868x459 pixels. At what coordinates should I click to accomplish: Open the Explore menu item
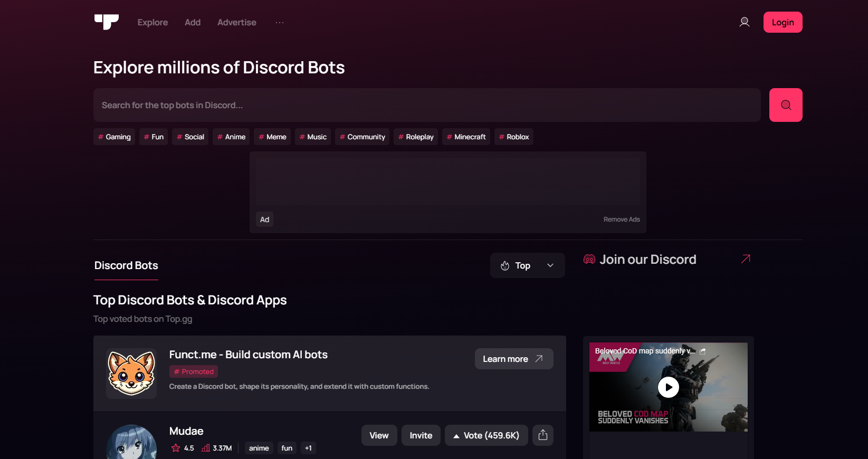click(x=152, y=22)
